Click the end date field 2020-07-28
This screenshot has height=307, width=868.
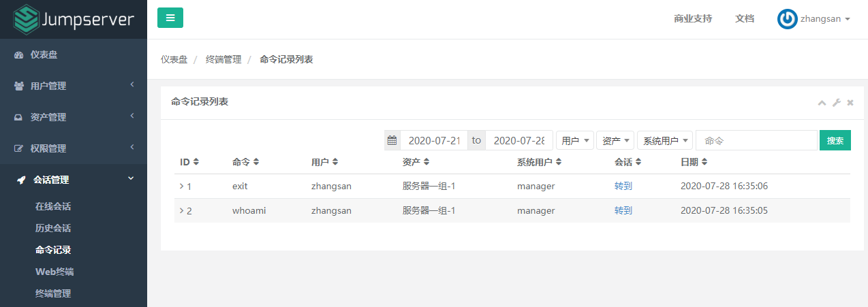pyautogui.click(x=519, y=140)
